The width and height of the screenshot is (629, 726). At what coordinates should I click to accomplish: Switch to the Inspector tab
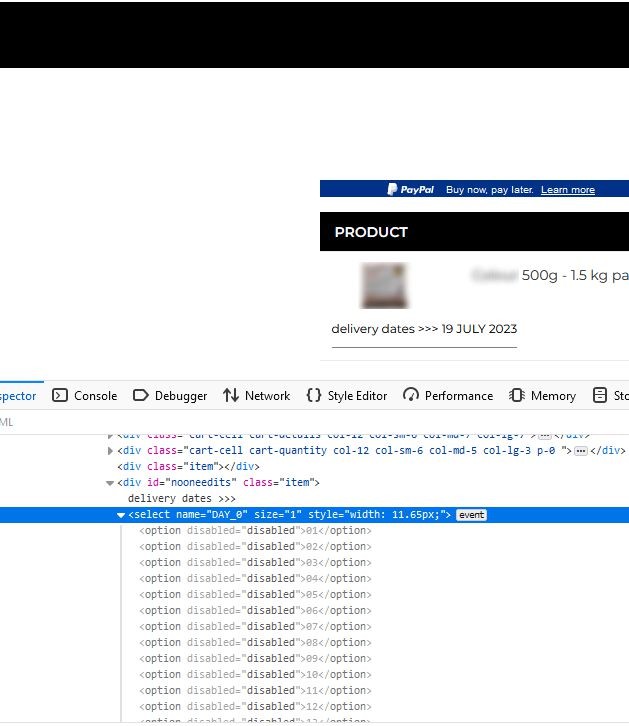click(18, 396)
